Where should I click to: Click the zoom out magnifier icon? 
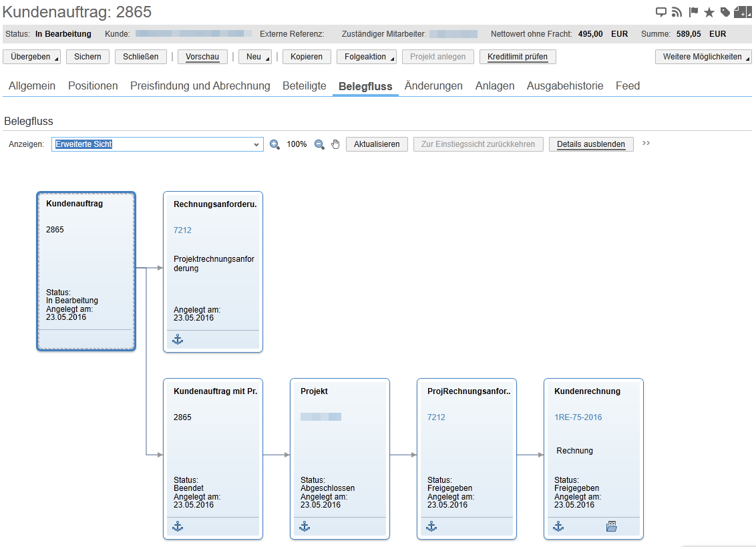[319, 144]
